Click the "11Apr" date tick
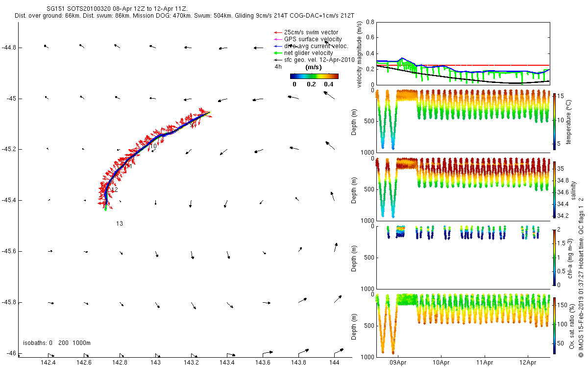Screen dimensions: 588x368 coord(485,364)
